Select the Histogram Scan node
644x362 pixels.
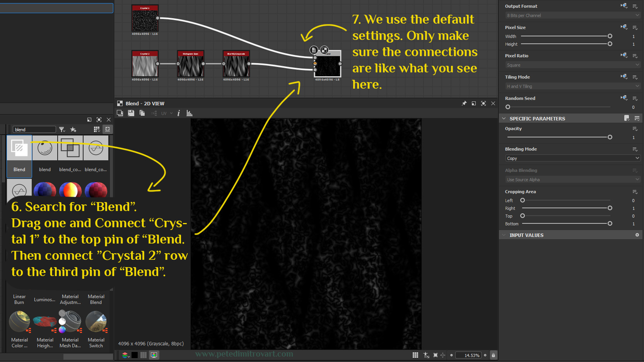coord(190,64)
